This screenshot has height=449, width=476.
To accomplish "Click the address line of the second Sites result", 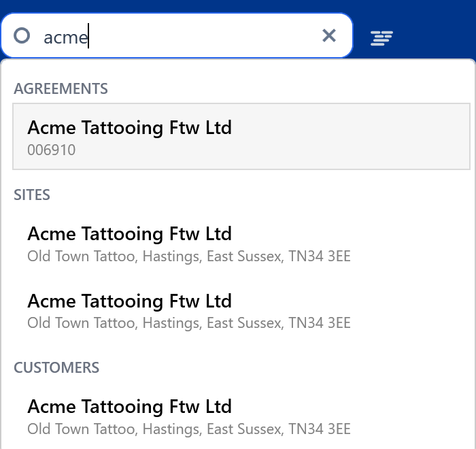I will (x=189, y=323).
